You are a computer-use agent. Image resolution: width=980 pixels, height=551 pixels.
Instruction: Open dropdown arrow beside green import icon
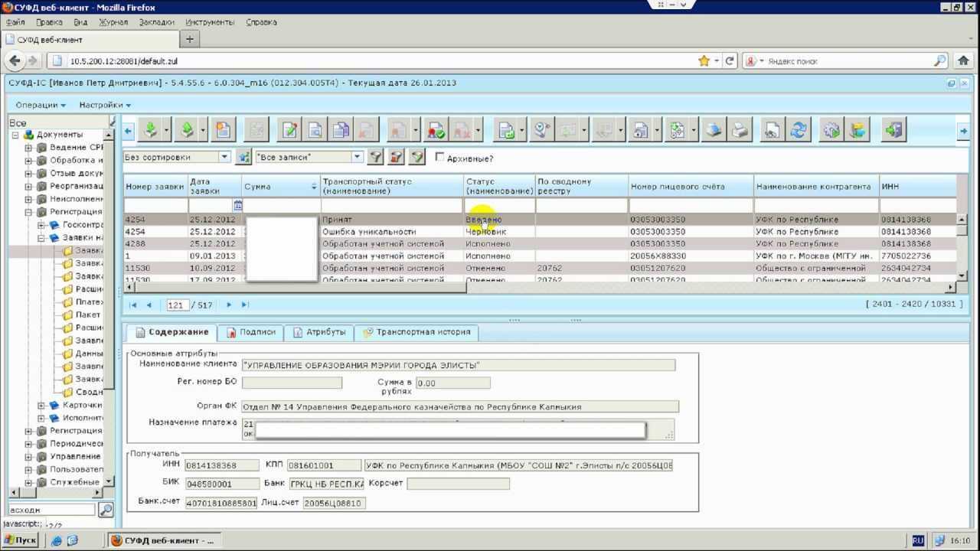pos(167,131)
